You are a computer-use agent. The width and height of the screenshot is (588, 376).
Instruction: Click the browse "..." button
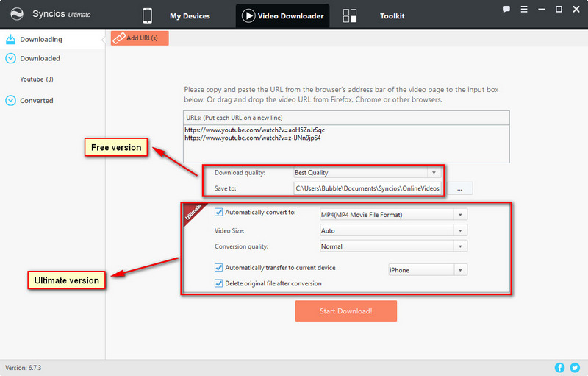click(x=460, y=188)
